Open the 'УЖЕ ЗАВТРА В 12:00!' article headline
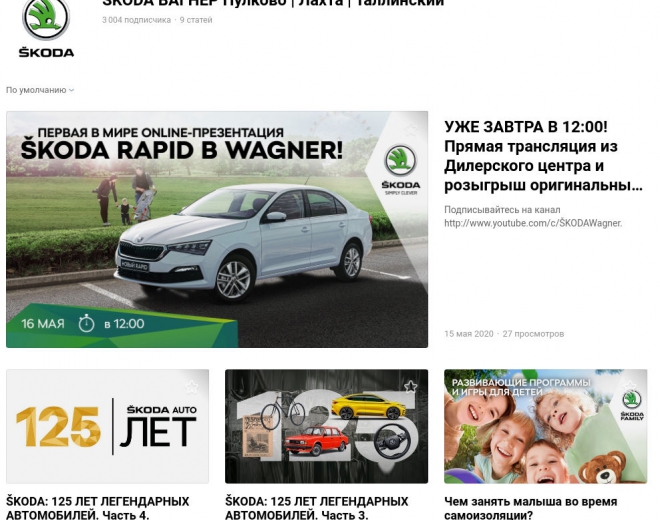 coord(543,156)
